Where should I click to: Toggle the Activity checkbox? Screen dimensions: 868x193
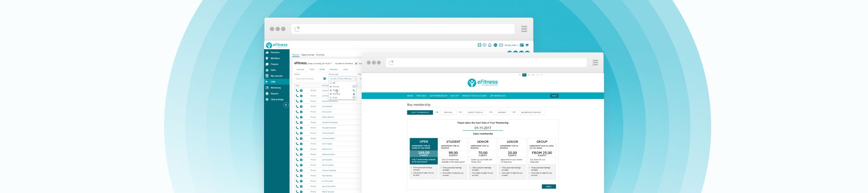pos(330,87)
